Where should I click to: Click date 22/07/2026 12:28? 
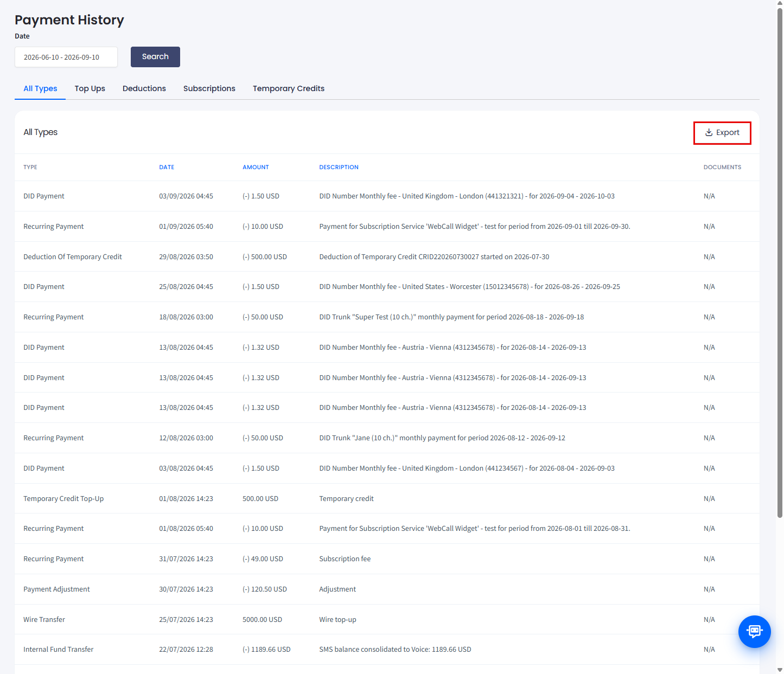(186, 650)
